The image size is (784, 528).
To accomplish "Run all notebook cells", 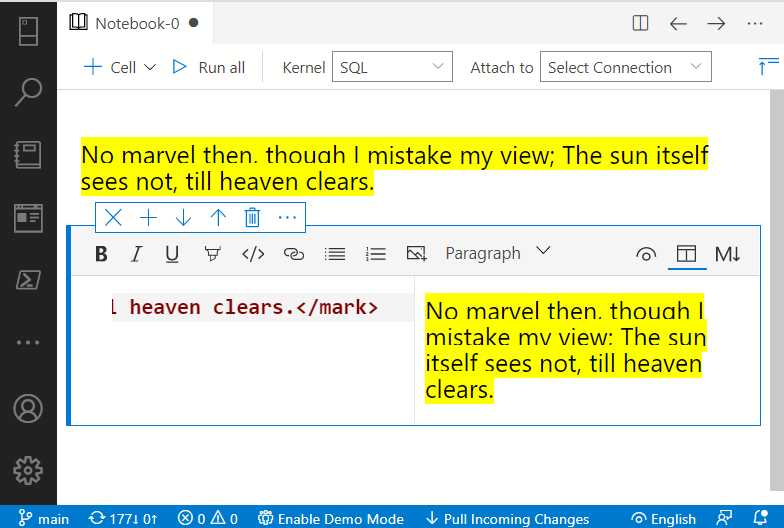I will pos(208,67).
